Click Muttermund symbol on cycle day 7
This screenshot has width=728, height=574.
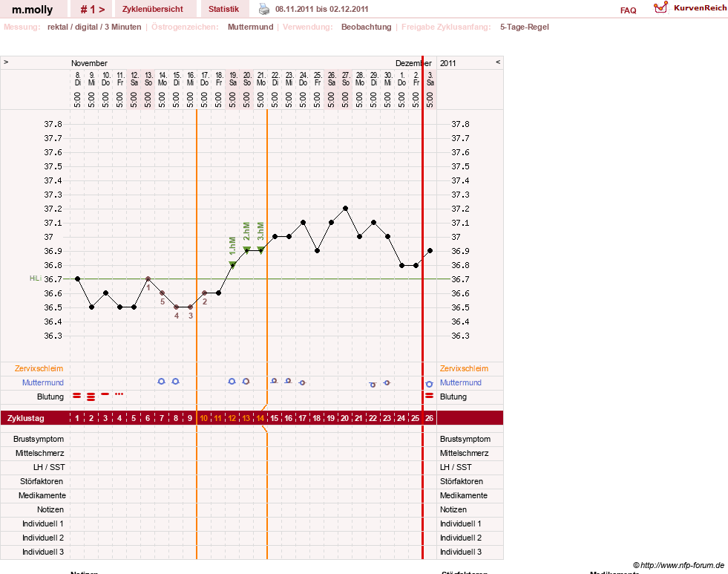point(161,381)
